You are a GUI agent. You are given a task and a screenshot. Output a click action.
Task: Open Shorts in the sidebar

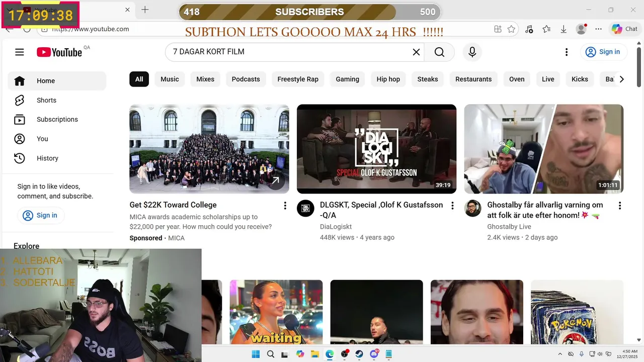coord(57,100)
